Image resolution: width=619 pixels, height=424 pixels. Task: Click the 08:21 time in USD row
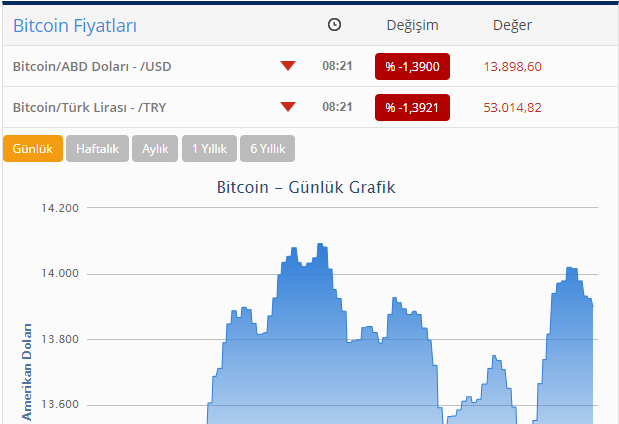point(337,66)
